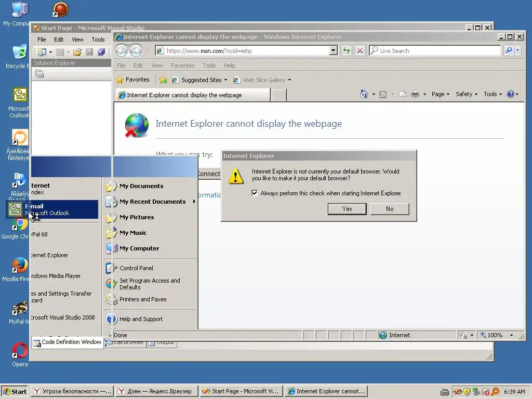Click No in the default browser dialog

pyautogui.click(x=390, y=209)
